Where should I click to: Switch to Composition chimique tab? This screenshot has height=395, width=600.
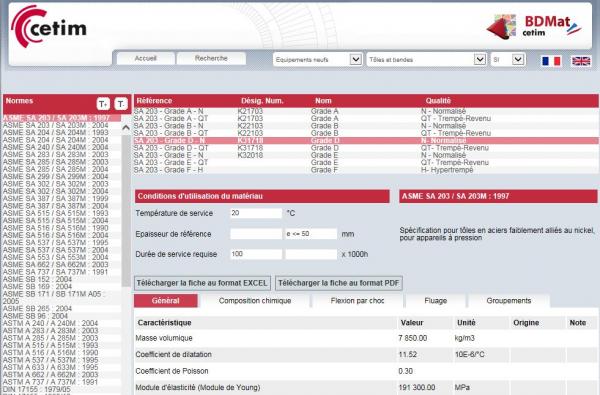[255, 300]
